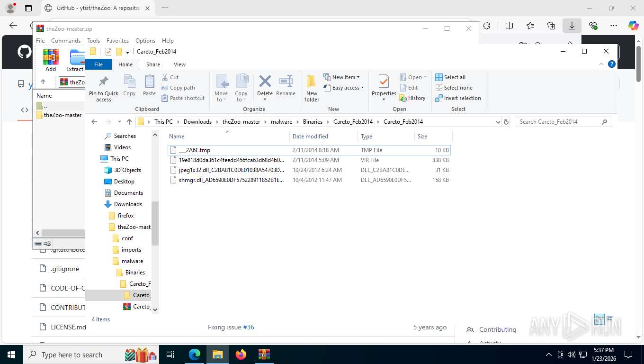
Task: Open the Easy access dropdown
Action: (344, 88)
